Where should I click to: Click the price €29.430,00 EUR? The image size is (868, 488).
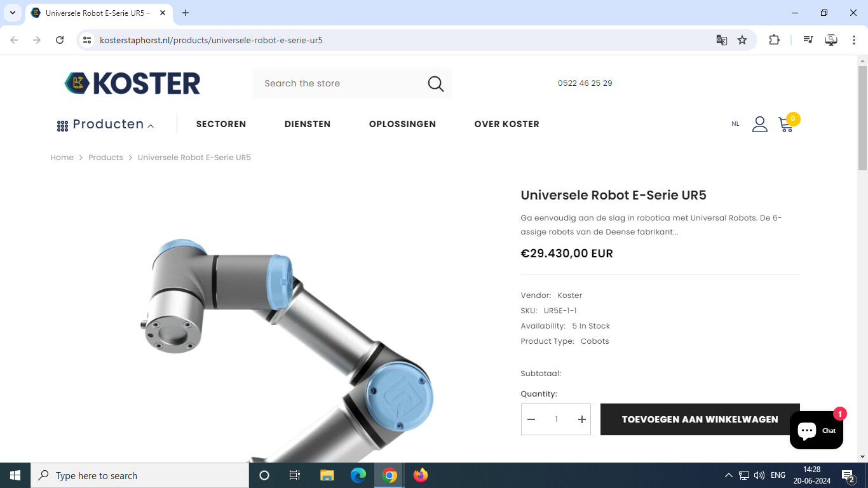pyautogui.click(x=567, y=254)
